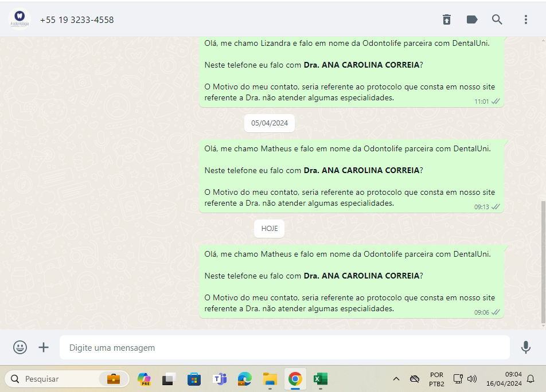Switch to Excel on the taskbar

click(321, 379)
